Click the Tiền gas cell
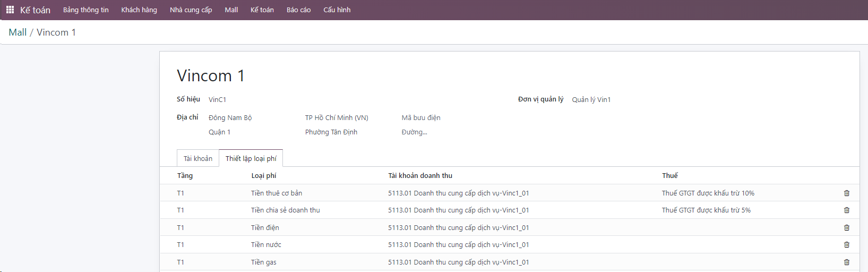This screenshot has height=272, width=868. tap(264, 262)
